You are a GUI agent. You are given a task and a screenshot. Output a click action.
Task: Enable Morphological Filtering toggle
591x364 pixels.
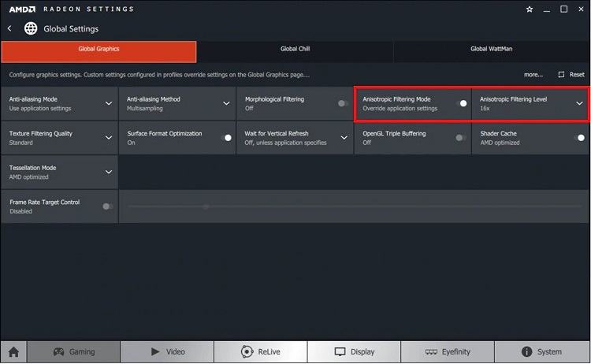343,103
